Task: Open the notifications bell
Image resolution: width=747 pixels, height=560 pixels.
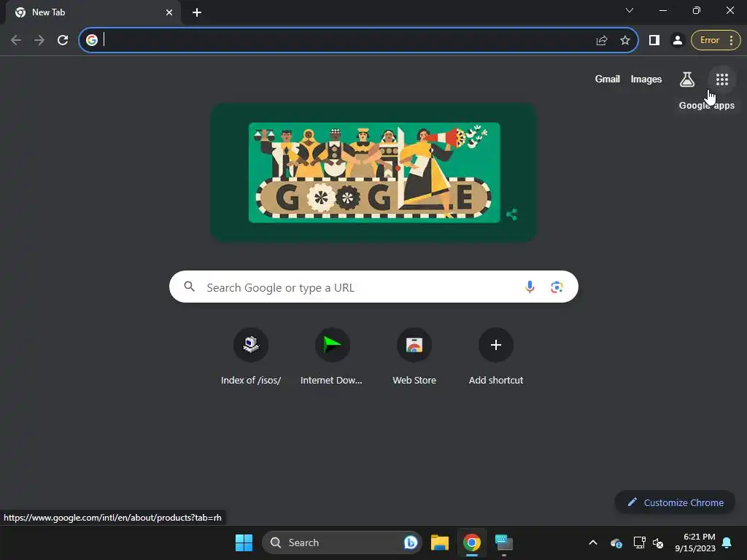Action: coord(727,542)
